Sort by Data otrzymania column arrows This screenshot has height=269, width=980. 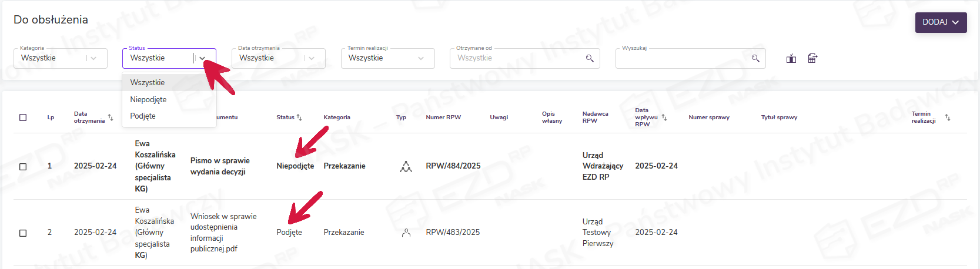(x=111, y=117)
